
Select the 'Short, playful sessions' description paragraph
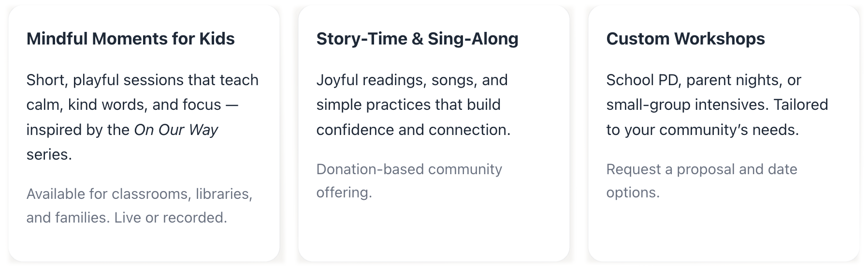pyautogui.click(x=142, y=105)
